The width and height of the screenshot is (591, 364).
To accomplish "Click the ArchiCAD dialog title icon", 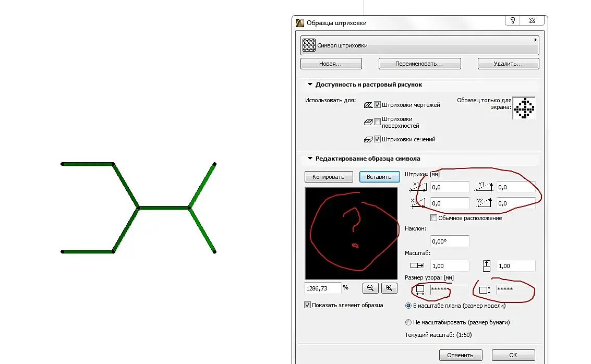I will 299,23.
